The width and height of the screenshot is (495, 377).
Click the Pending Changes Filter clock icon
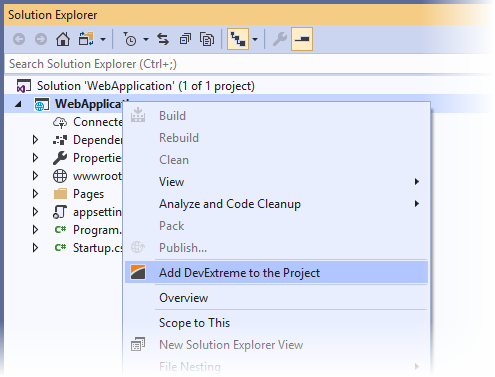tap(130, 39)
